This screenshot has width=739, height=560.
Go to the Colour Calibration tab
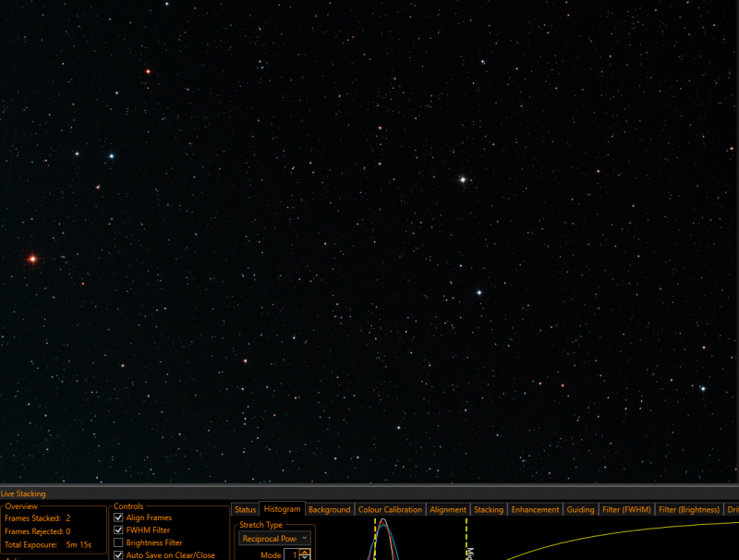[x=390, y=509]
